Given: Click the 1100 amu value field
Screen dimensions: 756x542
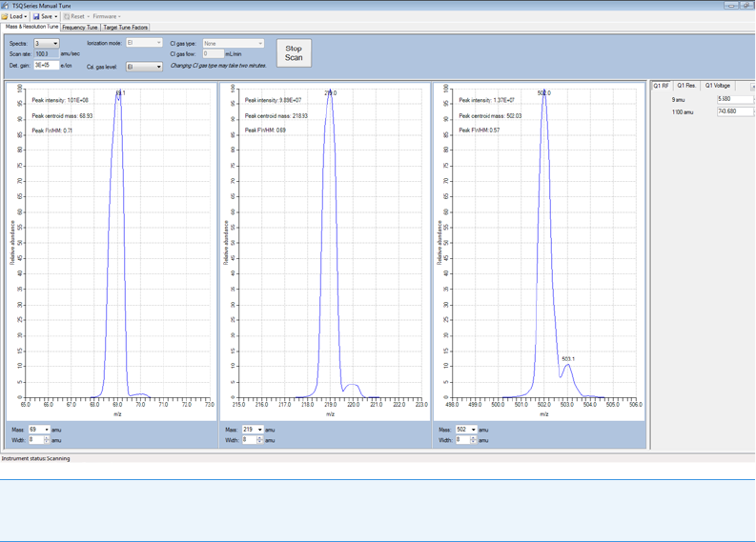Looking at the screenshot, I should pyautogui.click(x=734, y=111).
